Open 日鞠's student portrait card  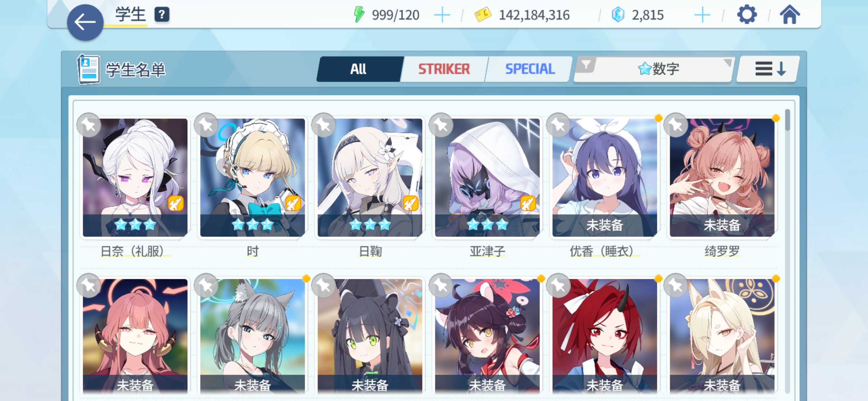(370, 177)
